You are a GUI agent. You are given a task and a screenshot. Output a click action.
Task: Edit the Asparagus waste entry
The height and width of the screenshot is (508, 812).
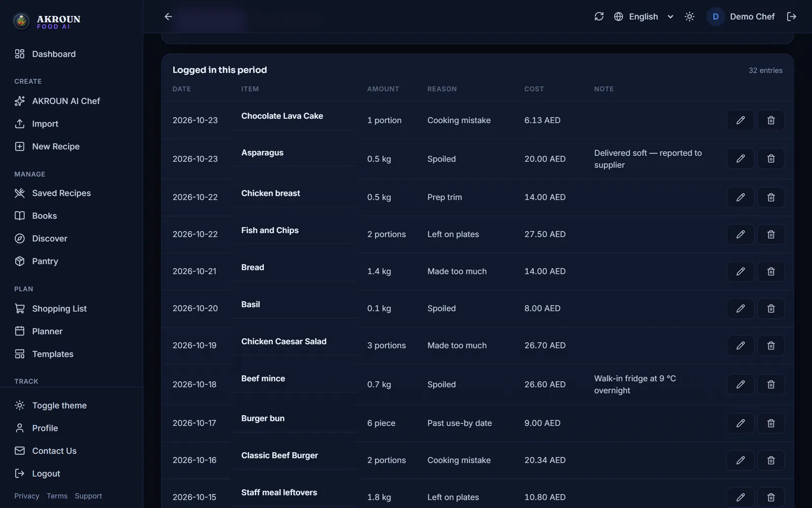740,158
